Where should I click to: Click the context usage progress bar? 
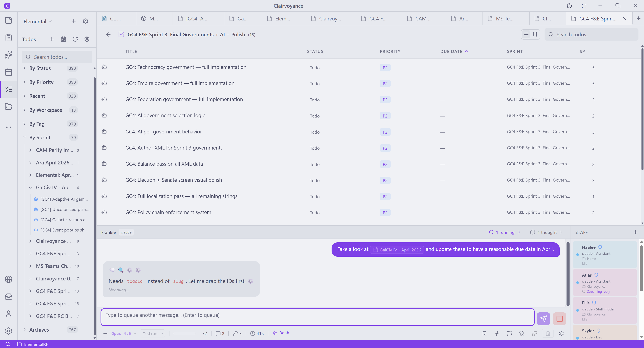185,333
